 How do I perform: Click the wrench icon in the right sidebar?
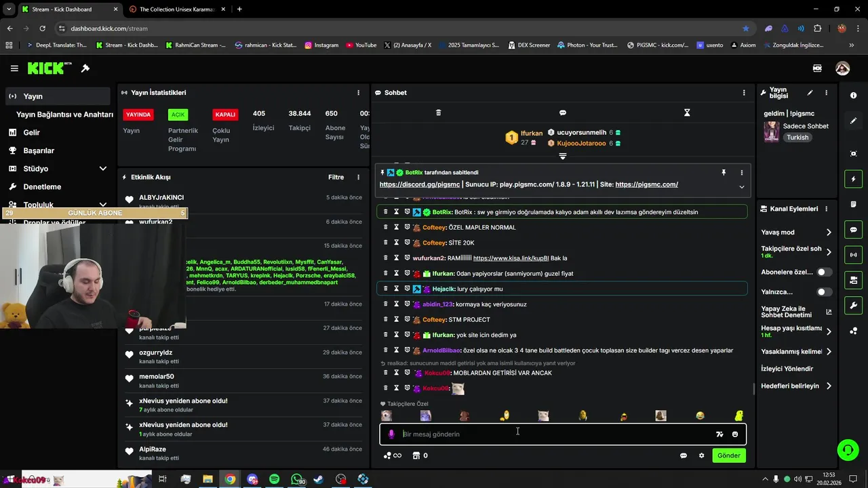(853, 306)
